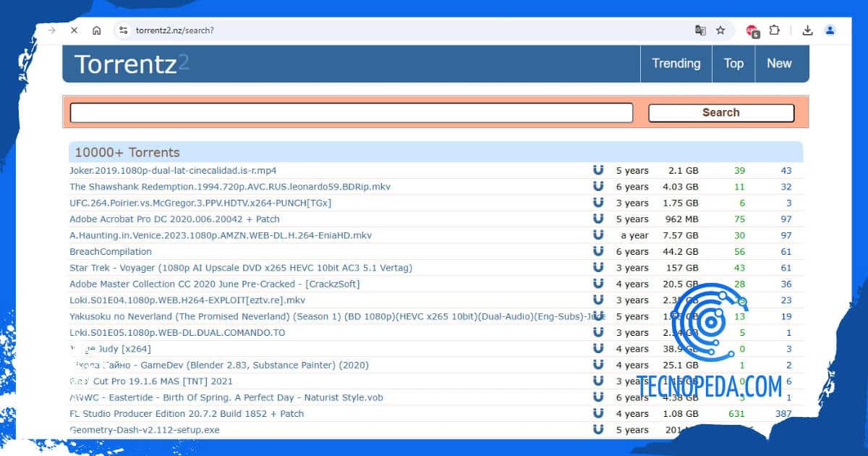This screenshot has height=456, width=868.
Task: Open AWWC - Eastertide Birth Of Spring link
Action: [x=226, y=397]
